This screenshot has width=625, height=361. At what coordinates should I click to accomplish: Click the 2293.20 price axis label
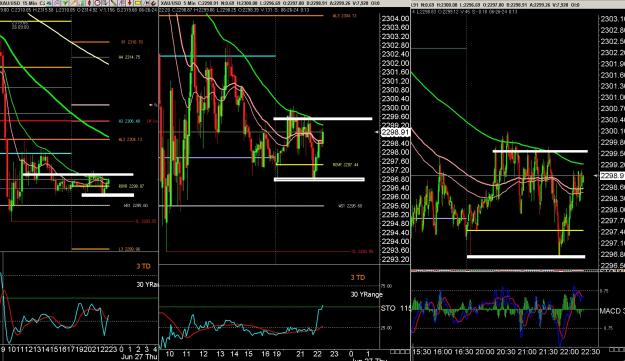[x=395, y=259]
